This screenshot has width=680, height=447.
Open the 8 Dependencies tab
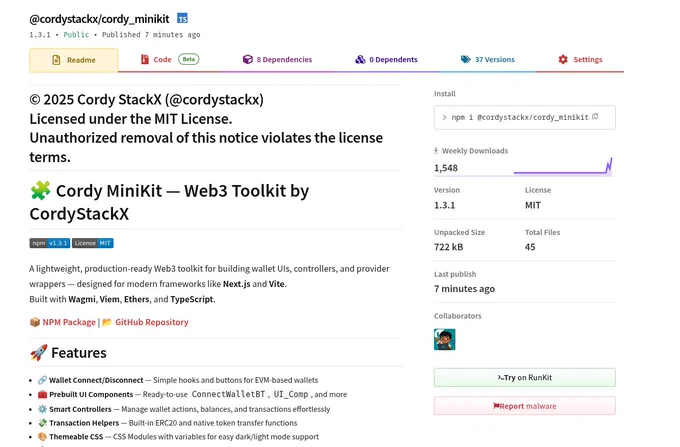pyautogui.click(x=277, y=59)
